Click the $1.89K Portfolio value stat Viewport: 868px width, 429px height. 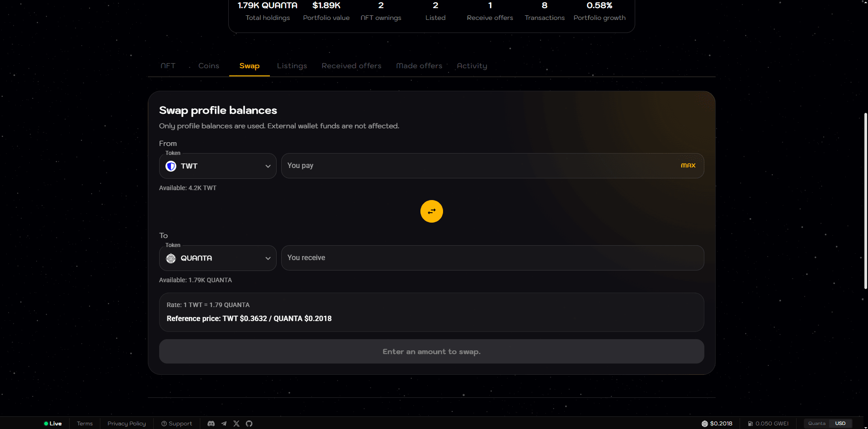(x=326, y=11)
